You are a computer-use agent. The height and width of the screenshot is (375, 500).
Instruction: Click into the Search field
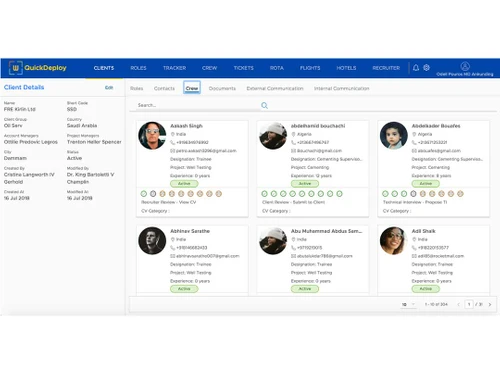click(197, 105)
